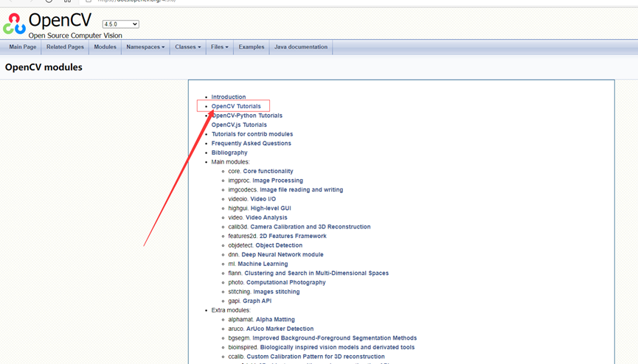Open the Related Pages tab
The height and width of the screenshot is (364, 638).
click(65, 47)
